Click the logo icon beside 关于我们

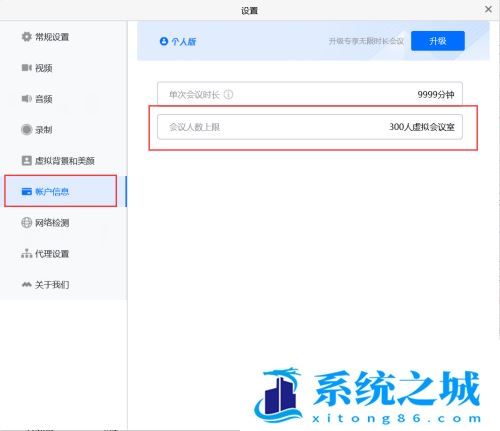26,285
